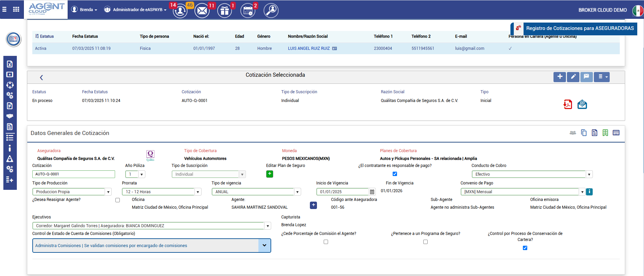
Task: Click the text document sidebar icon
Action: tap(10, 127)
